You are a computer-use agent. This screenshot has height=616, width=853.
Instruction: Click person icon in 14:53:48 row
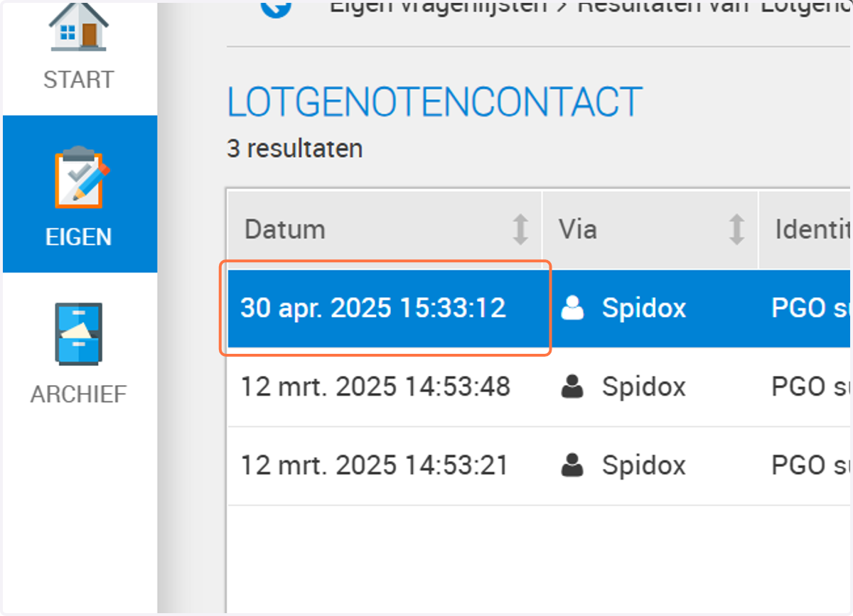(x=572, y=387)
